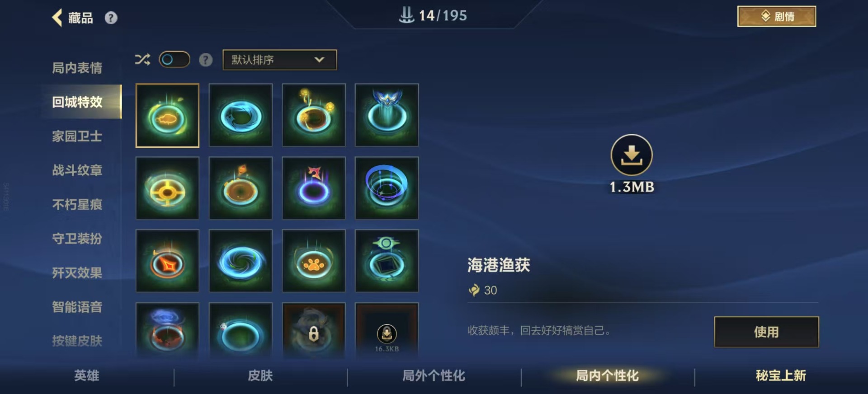Select the locked recall effect
Viewport: 868px width, 394px height.
coord(314,331)
